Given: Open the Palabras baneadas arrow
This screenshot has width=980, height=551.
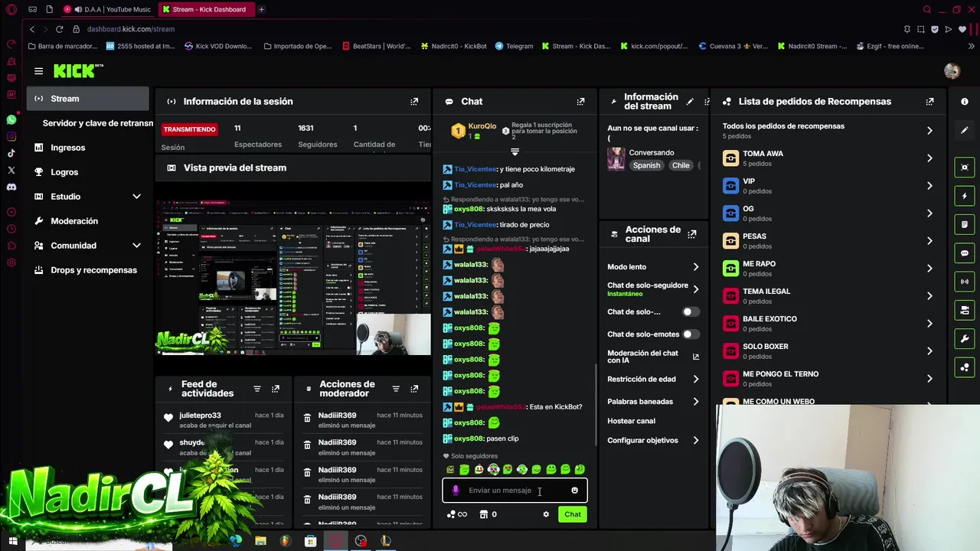Looking at the screenshot, I should click(x=695, y=401).
